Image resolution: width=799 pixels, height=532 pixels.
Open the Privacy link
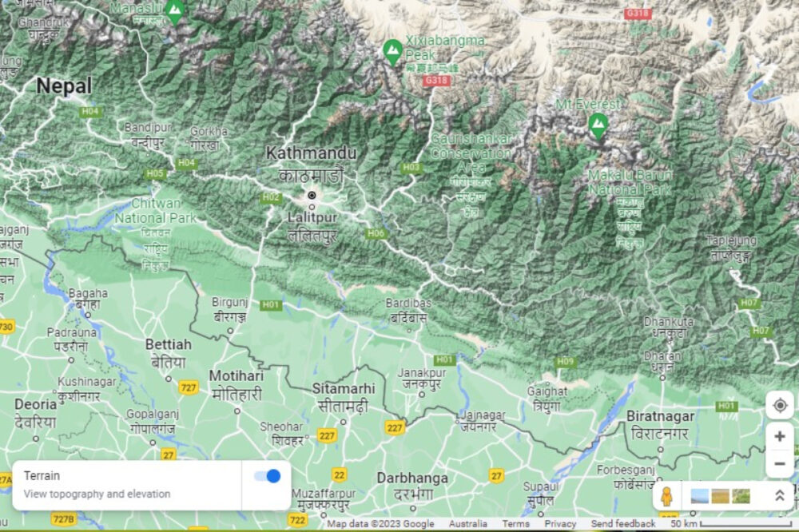coord(559,523)
